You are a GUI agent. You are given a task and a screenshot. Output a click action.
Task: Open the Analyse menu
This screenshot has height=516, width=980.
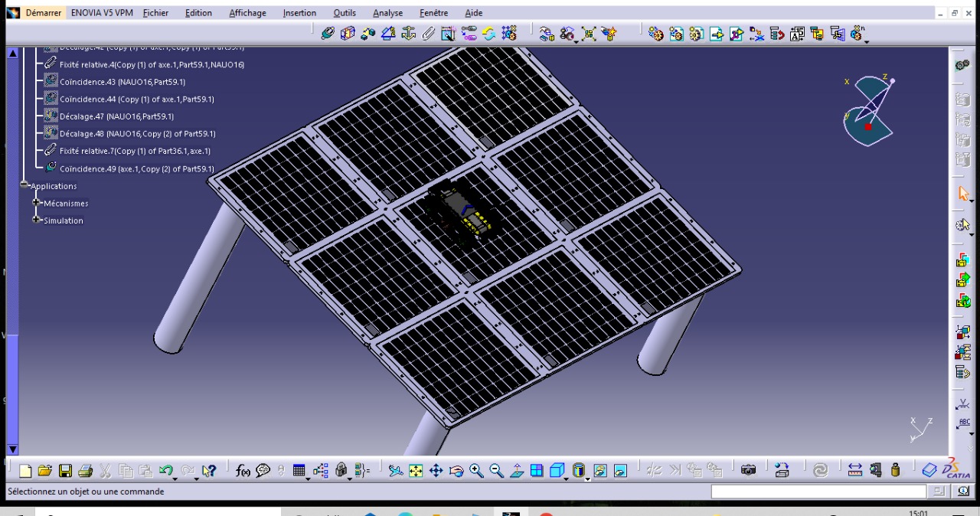387,13
